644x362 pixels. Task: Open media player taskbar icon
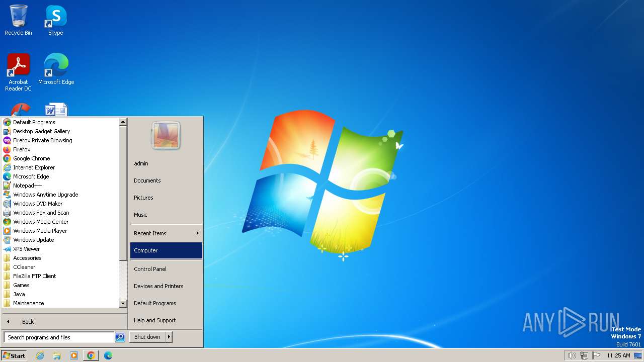74,355
